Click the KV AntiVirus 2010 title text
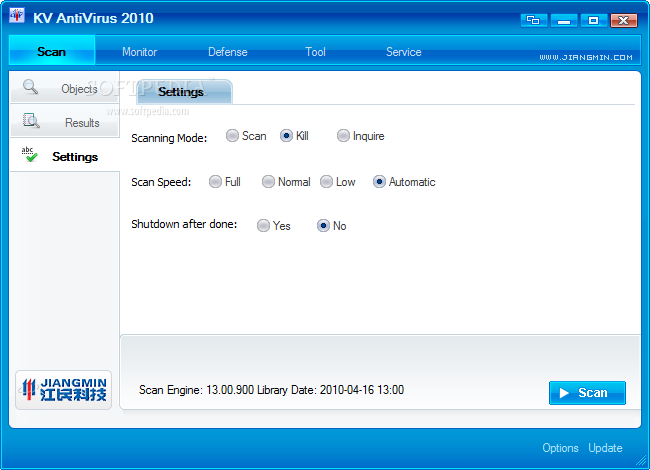The height and width of the screenshot is (470, 650). coord(93,18)
